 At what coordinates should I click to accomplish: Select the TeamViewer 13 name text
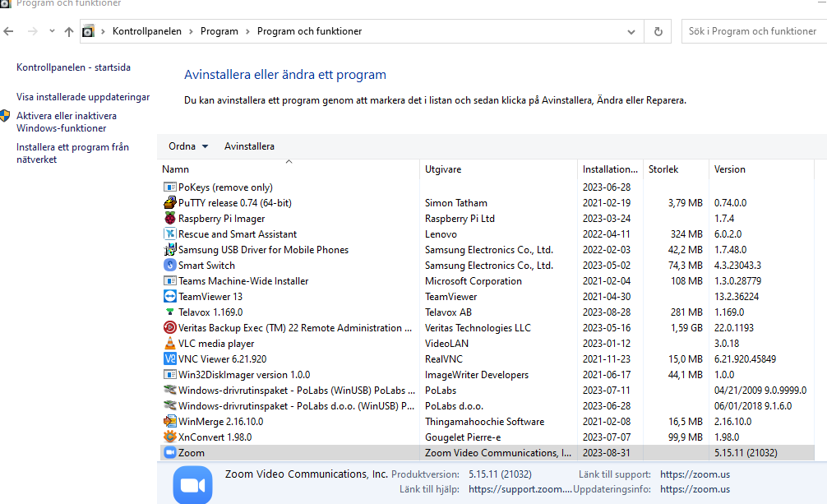(210, 297)
